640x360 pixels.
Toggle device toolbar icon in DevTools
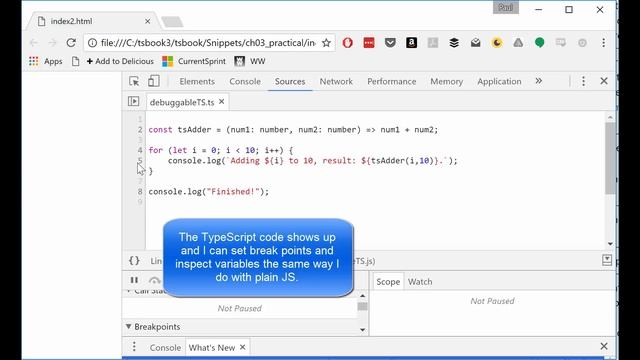[153, 81]
